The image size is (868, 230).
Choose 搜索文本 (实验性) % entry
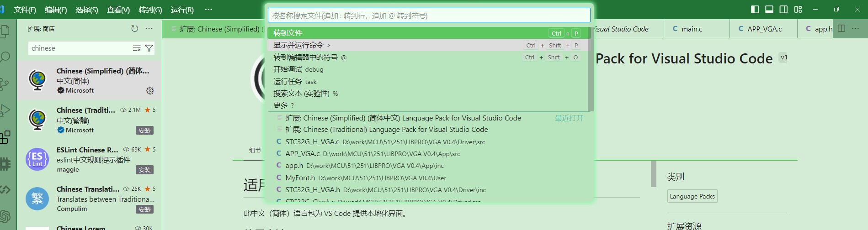428,93
